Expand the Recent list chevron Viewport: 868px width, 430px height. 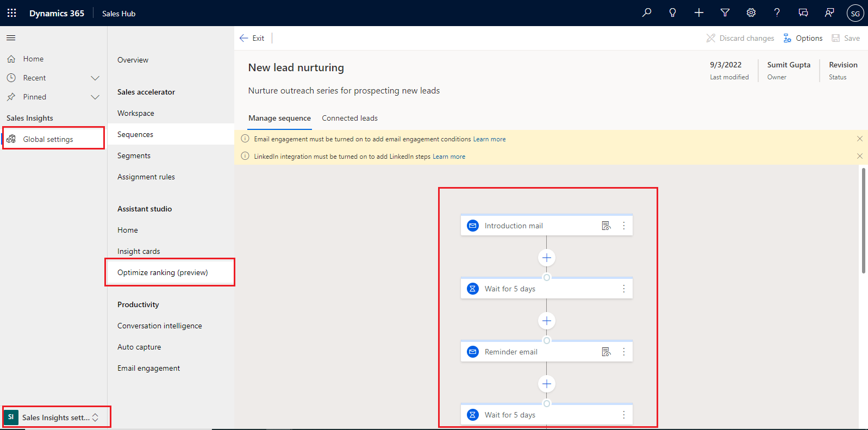95,78
